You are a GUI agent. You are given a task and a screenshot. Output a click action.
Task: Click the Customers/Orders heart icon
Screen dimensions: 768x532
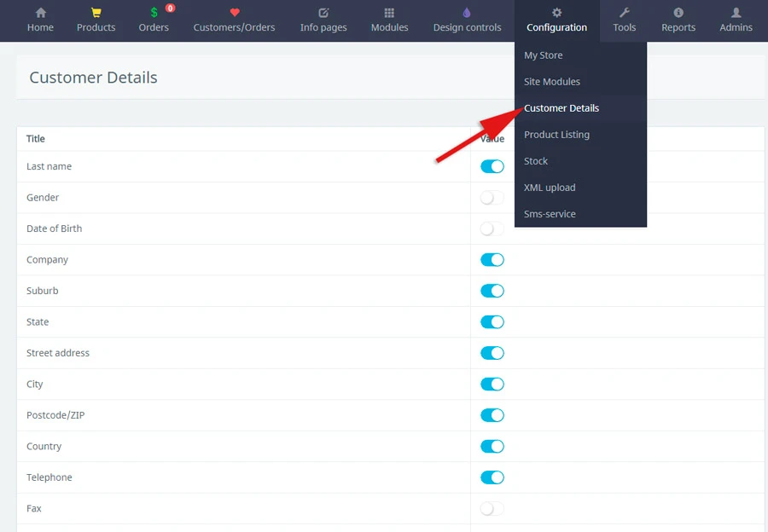pyautogui.click(x=235, y=13)
